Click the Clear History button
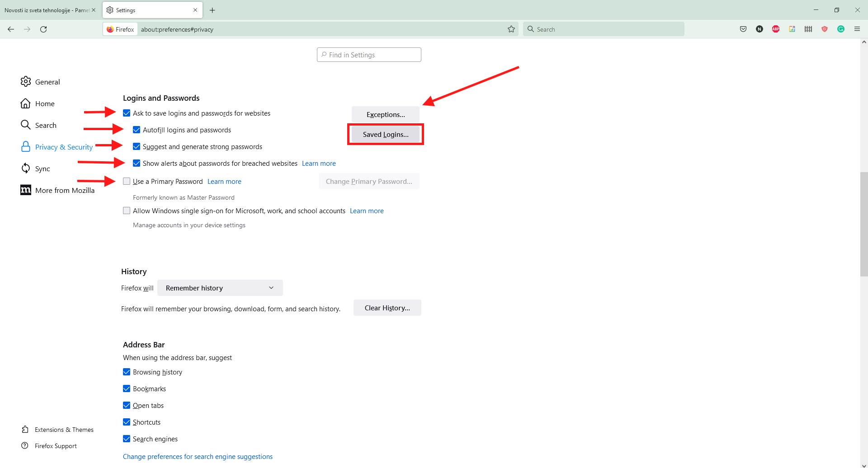 click(x=387, y=308)
